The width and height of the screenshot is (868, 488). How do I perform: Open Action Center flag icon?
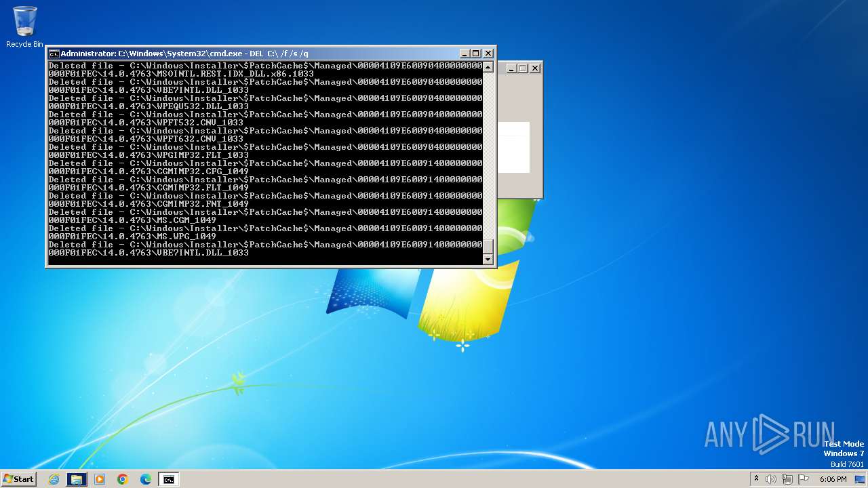pos(803,479)
